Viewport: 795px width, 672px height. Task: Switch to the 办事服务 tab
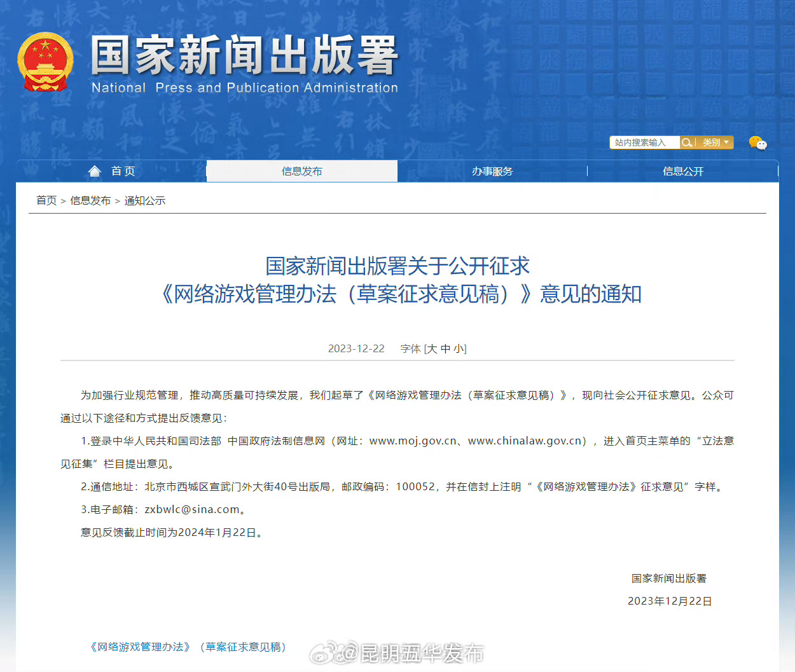coord(493,171)
